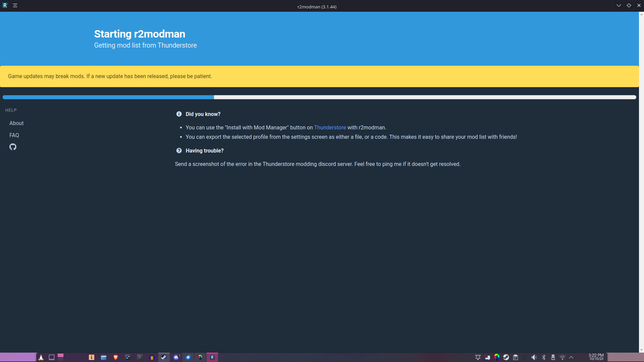Open the volume control in the system tray

[534, 357]
